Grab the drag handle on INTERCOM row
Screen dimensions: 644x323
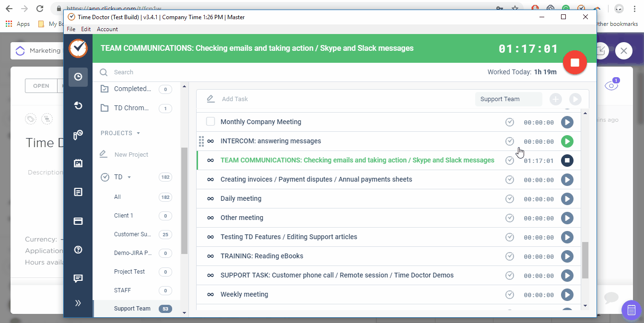point(201,141)
